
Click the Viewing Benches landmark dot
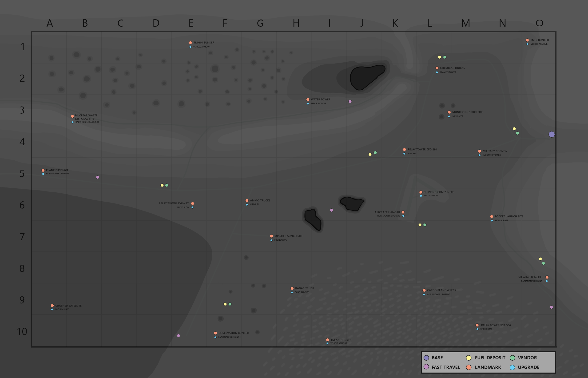(x=547, y=277)
